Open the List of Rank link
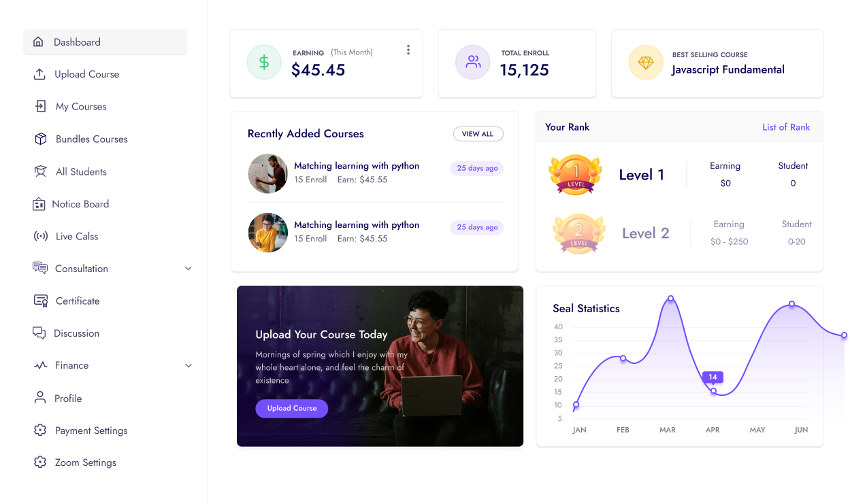Screen dimensions: 850x504 786,127
